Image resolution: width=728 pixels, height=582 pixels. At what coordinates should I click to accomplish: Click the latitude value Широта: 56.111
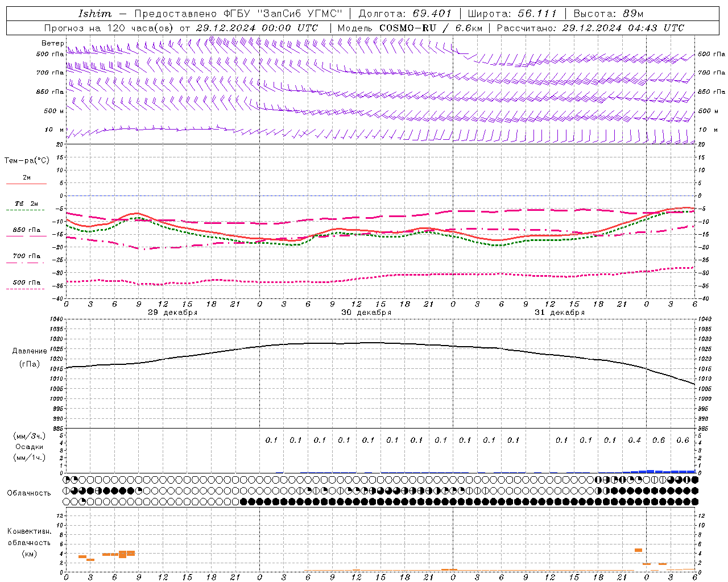pyautogui.click(x=511, y=14)
